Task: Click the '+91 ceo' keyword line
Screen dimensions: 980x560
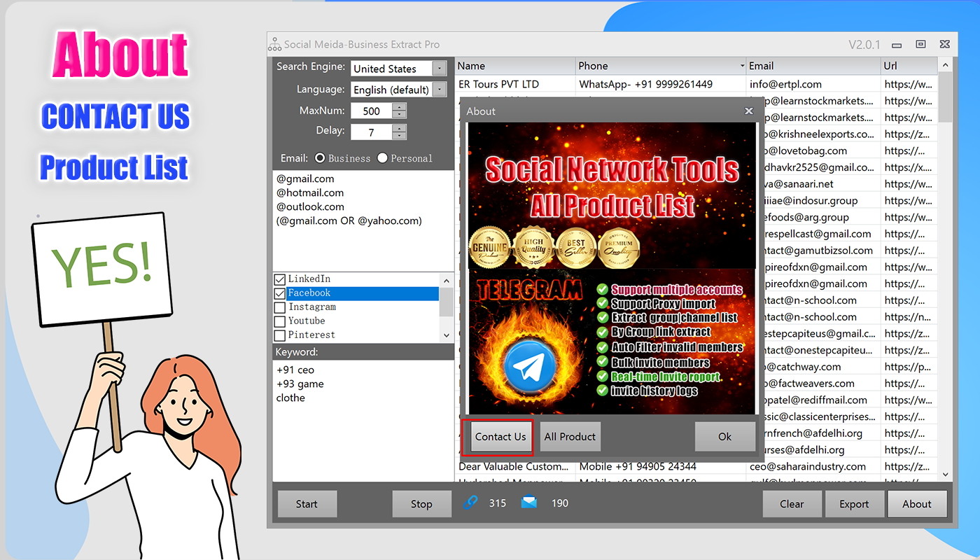Action: point(295,370)
